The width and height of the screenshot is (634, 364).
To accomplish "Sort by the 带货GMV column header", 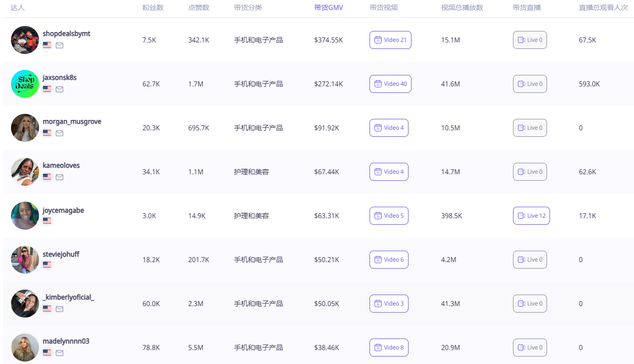I will tap(328, 7).
